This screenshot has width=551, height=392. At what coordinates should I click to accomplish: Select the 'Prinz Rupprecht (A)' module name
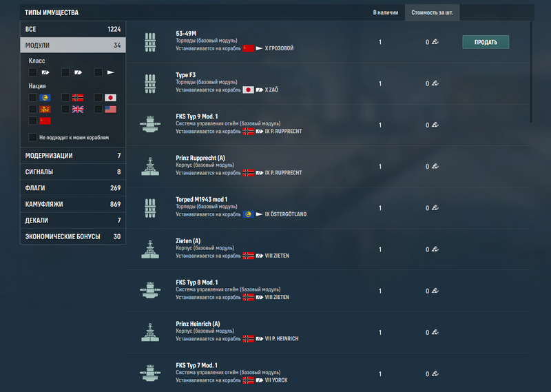coord(200,158)
